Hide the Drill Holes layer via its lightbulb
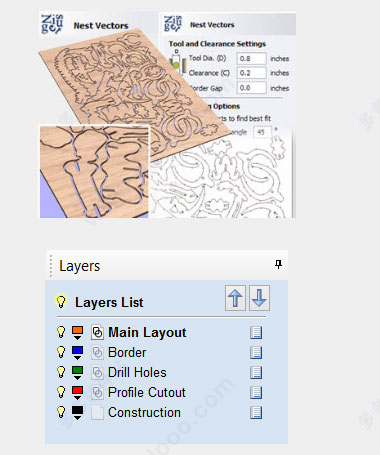Viewport: 380px width, 455px height. (x=61, y=372)
